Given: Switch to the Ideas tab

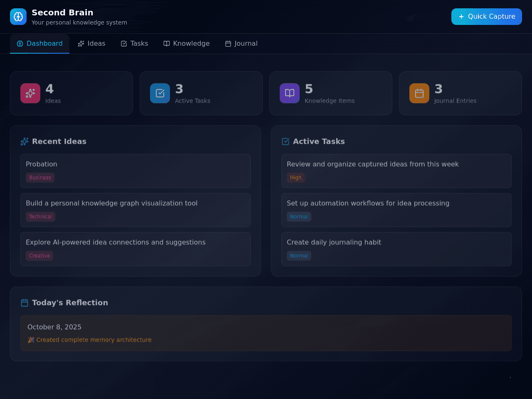Looking at the screenshot, I should [x=91, y=44].
